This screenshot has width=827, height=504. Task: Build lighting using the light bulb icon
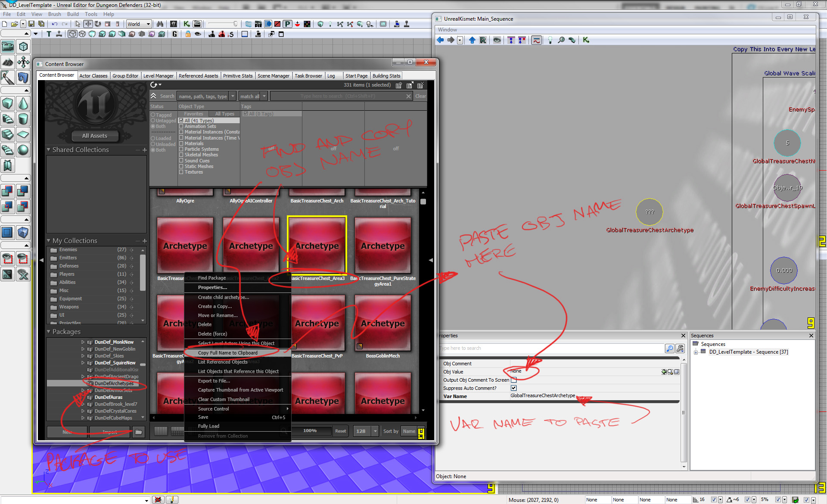tap(330, 24)
